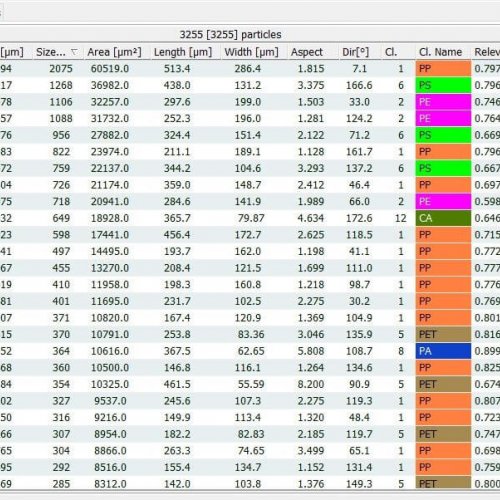
Task: Select length value 324.4
Action: pyautogui.click(x=177, y=135)
